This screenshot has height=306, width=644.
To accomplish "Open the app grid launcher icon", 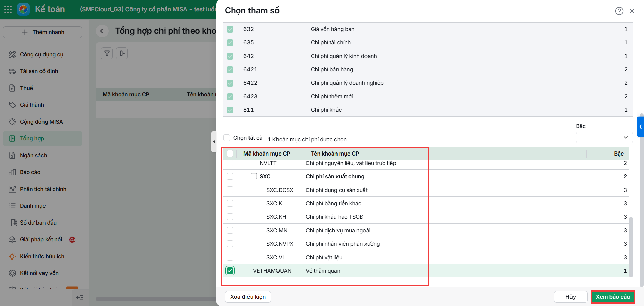I will click(8, 9).
